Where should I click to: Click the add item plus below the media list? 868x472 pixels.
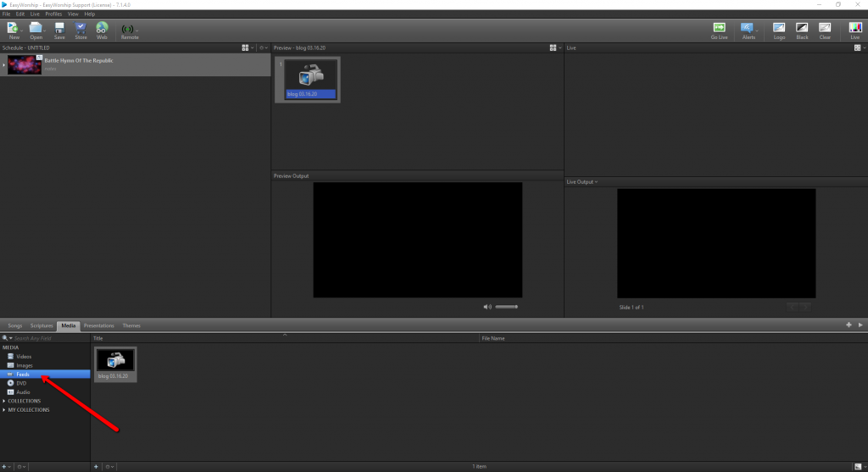tap(96, 467)
